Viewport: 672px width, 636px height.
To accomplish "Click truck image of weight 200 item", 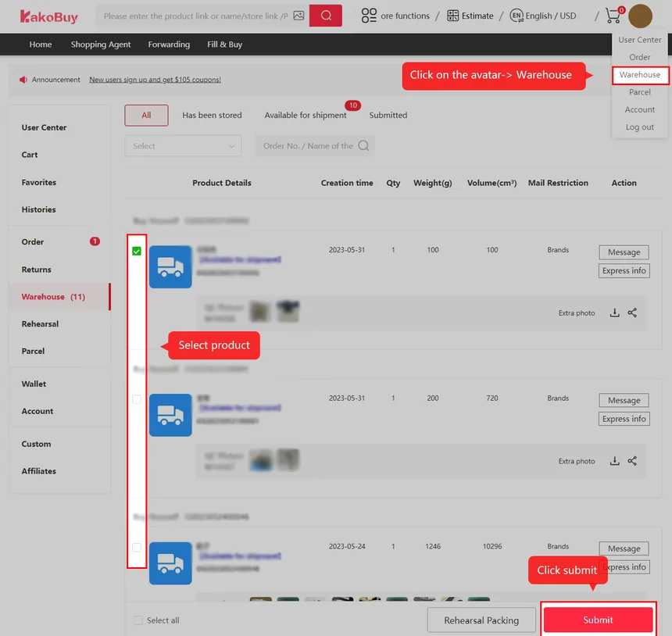I will 170,415.
